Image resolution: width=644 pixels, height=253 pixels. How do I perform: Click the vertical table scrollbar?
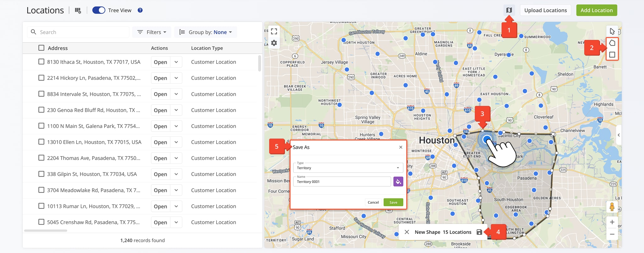click(x=259, y=63)
